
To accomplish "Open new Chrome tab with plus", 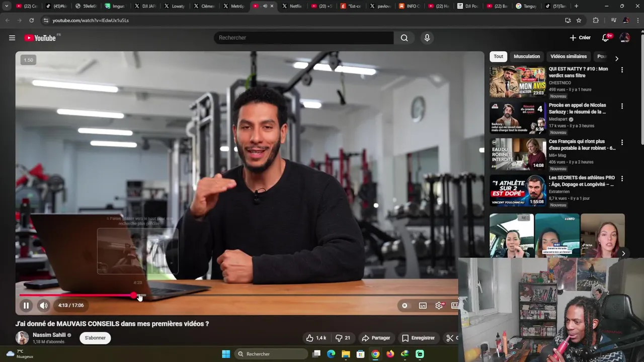I will (576, 6).
